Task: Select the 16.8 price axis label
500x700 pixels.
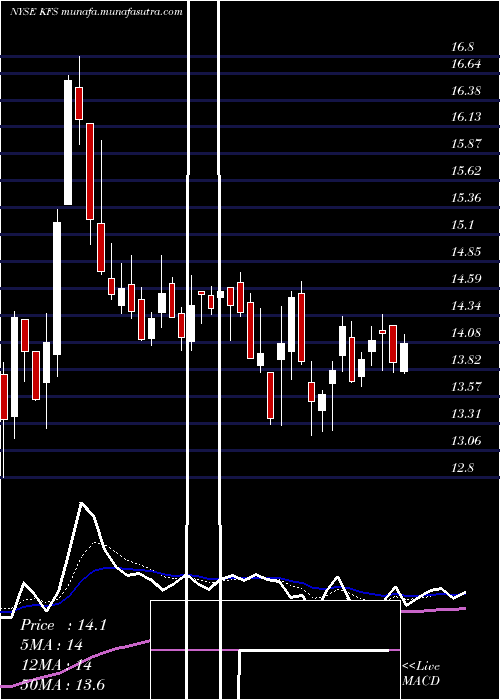Action: coord(462,46)
